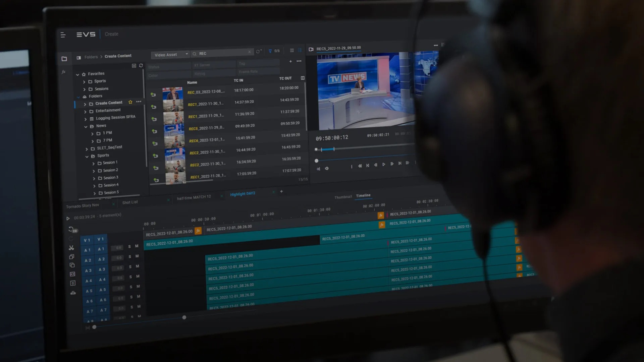Open the hamburger menu next to EVS logo

(63, 35)
